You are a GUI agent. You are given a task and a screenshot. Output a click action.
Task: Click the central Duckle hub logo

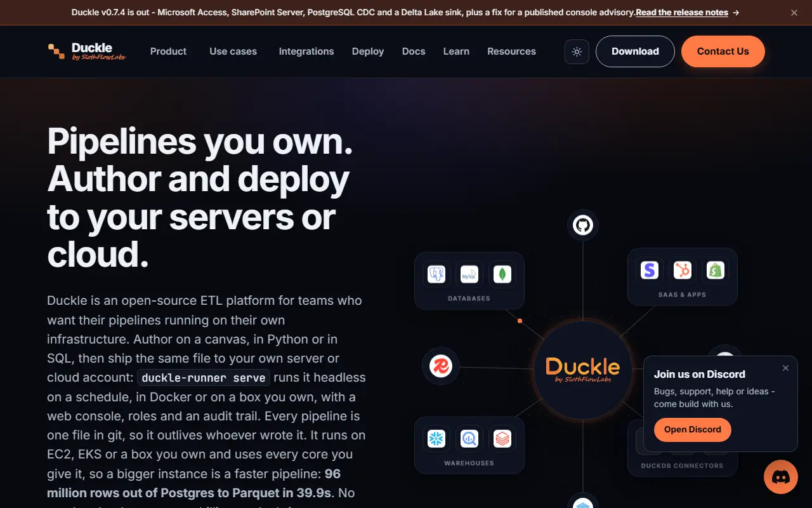(582, 369)
